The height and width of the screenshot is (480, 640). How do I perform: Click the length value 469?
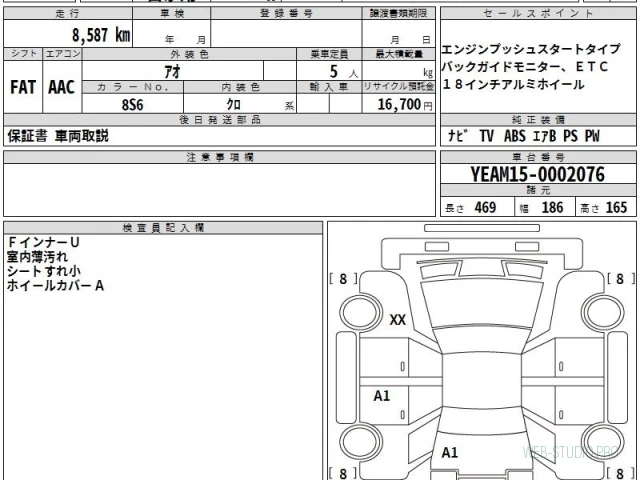485,208
